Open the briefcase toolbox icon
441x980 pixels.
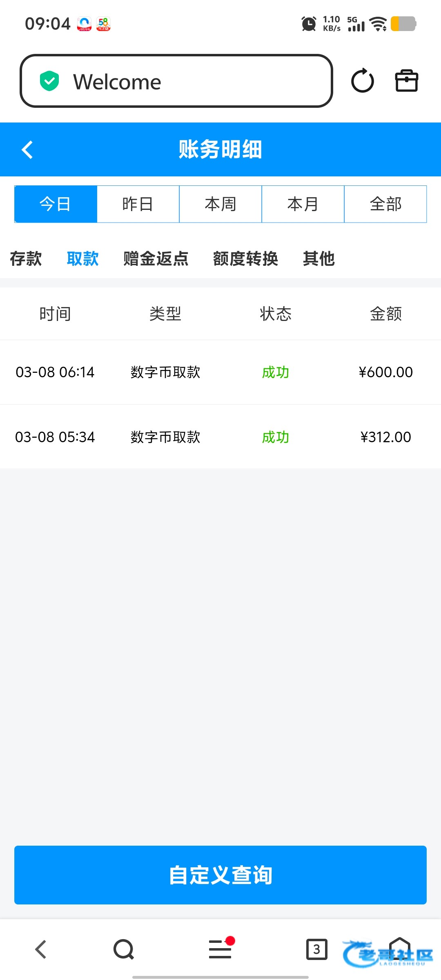pyautogui.click(x=406, y=81)
